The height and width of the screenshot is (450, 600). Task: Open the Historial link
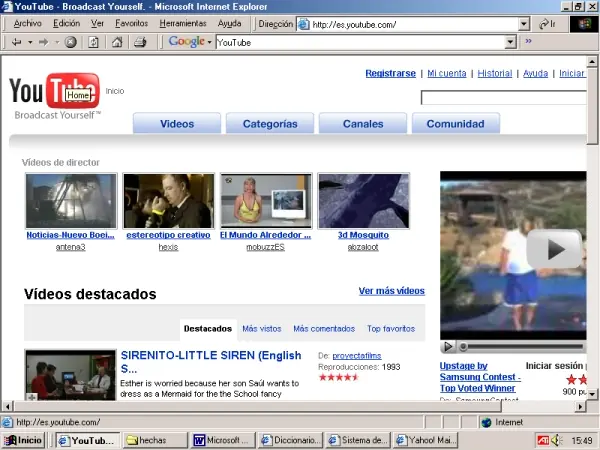pos(495,73)
